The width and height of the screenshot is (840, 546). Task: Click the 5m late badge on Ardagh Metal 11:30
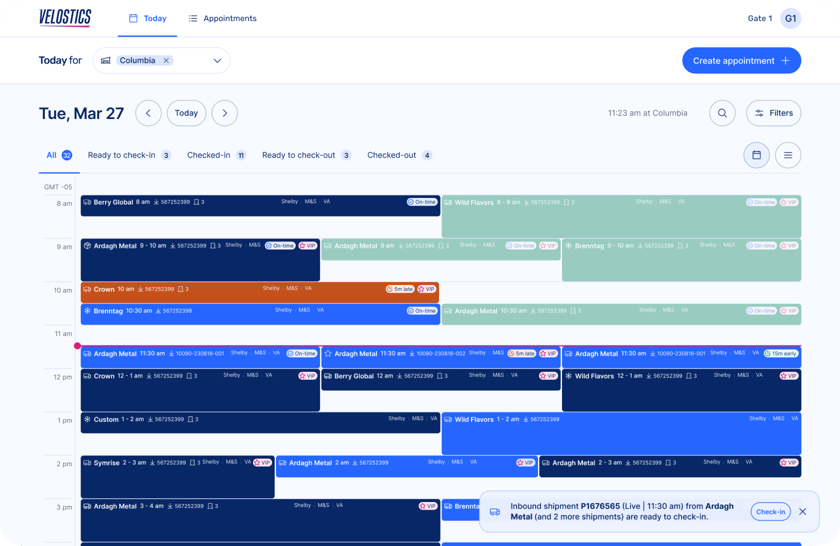click(x=522, y=354)
